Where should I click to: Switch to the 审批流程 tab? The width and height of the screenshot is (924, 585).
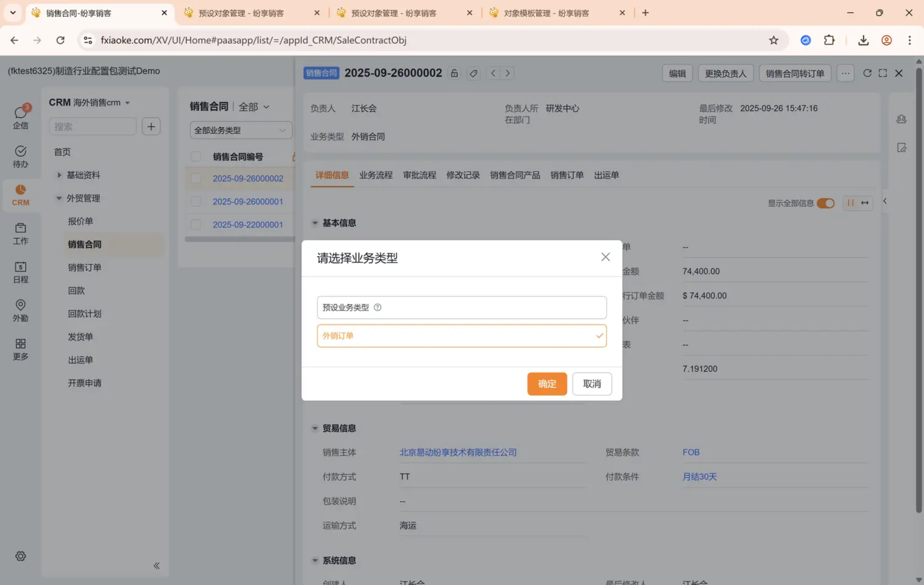pos(419,175)
